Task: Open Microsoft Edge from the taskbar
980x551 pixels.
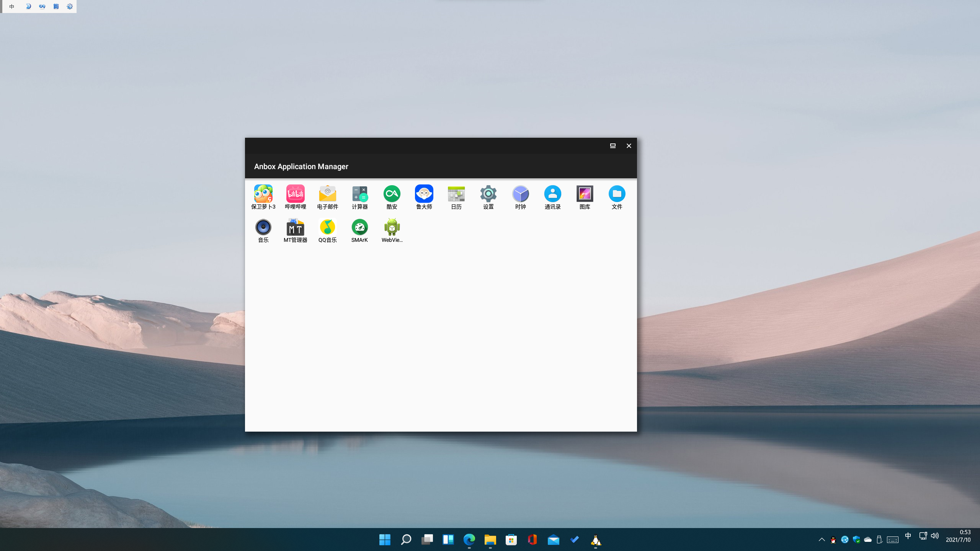Action: (469, 540)
